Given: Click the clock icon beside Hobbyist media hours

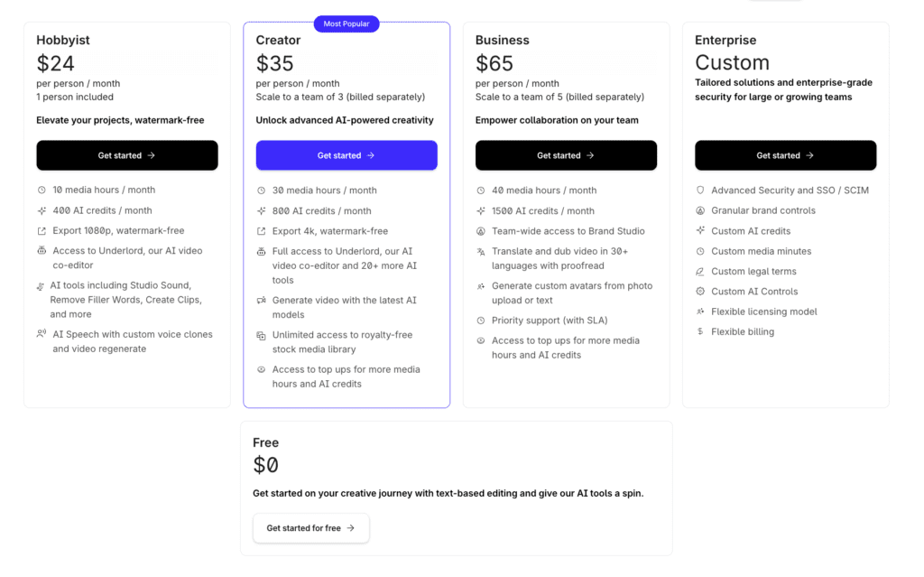Looking at the screenshot, I should [x=42, y=190].
